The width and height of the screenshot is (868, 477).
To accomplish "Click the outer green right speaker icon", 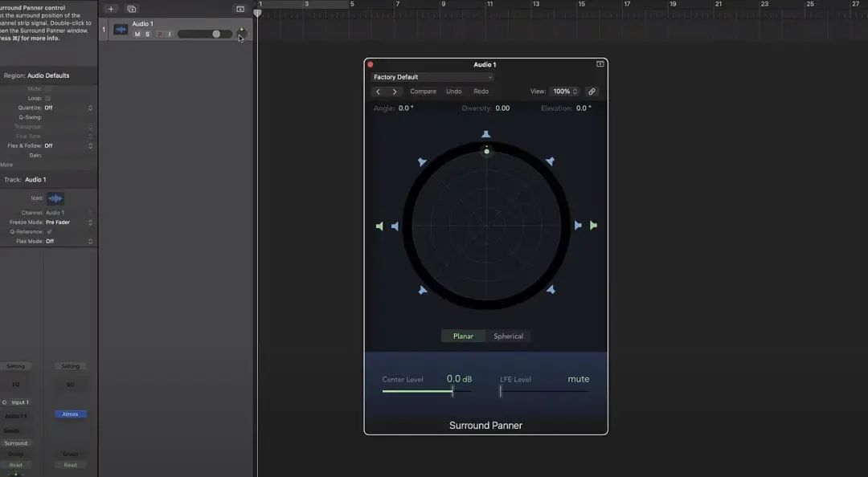I will pos(593,225).
